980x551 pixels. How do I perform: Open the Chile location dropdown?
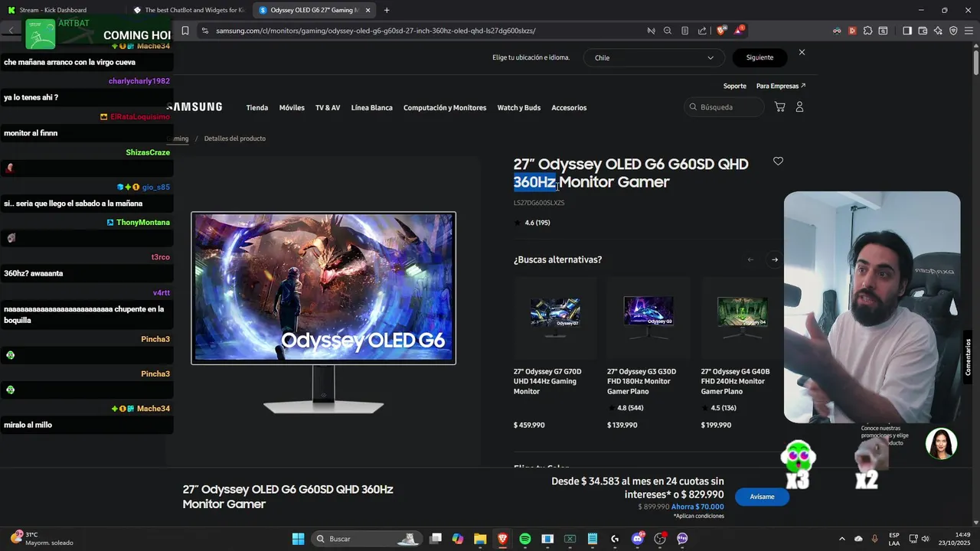(x=654, y=57)
